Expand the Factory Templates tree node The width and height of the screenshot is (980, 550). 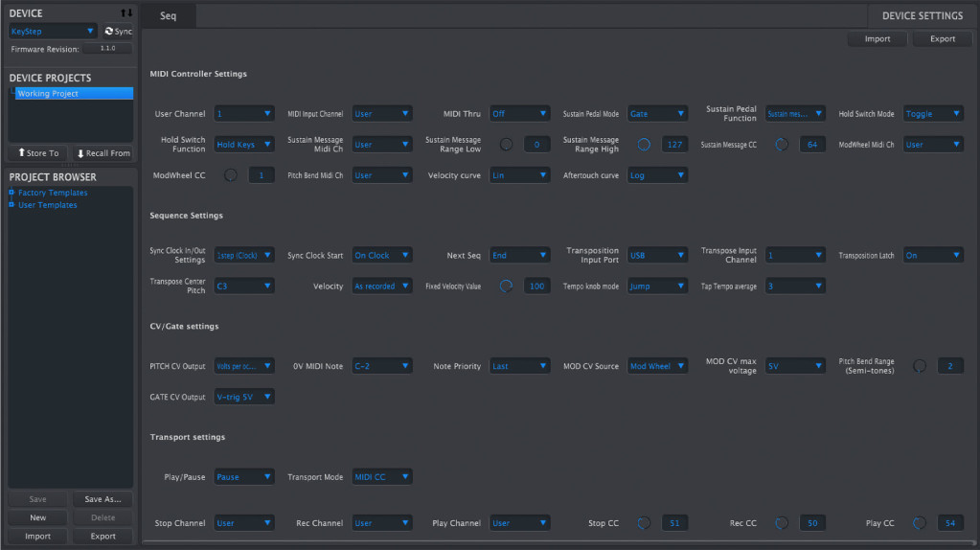pyautogui.click(x=11, y=194)
